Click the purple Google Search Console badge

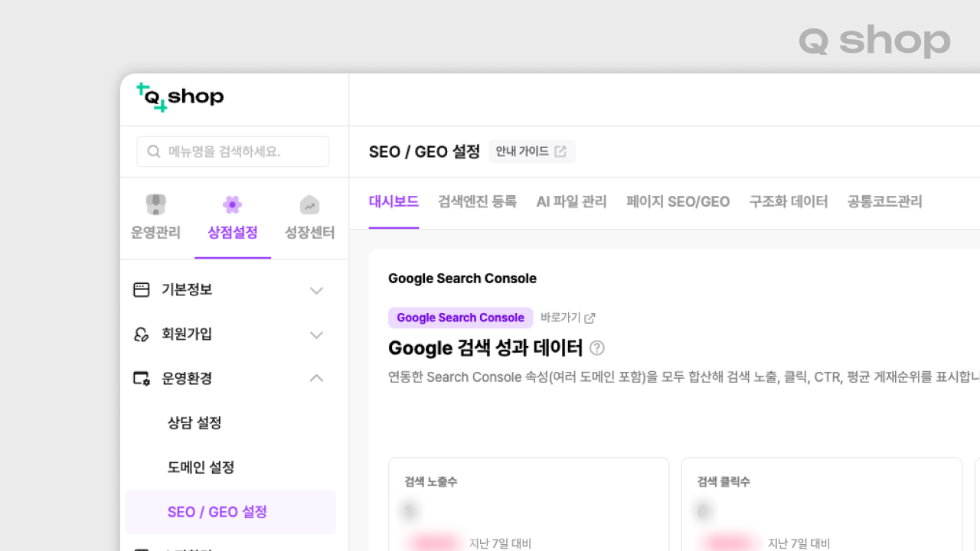[460, 318]
